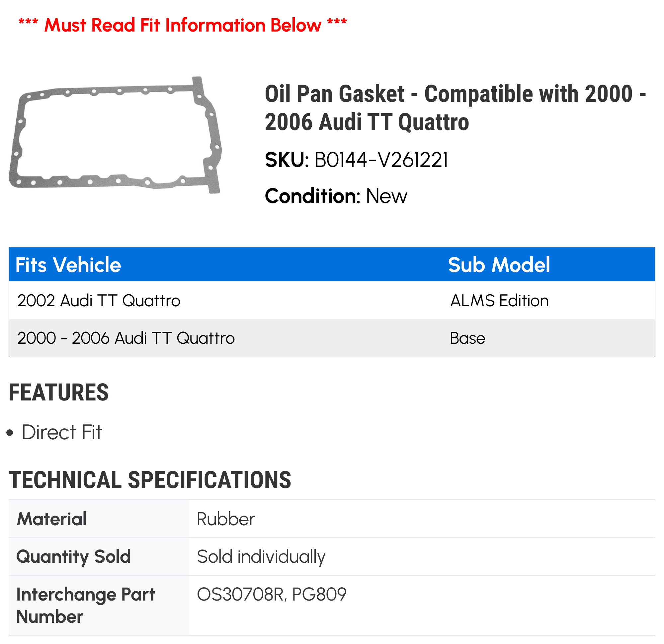Click the SKU B0144-V261221 text
Viewport: 664px width, 644px height.
click(x=356, y=160)
